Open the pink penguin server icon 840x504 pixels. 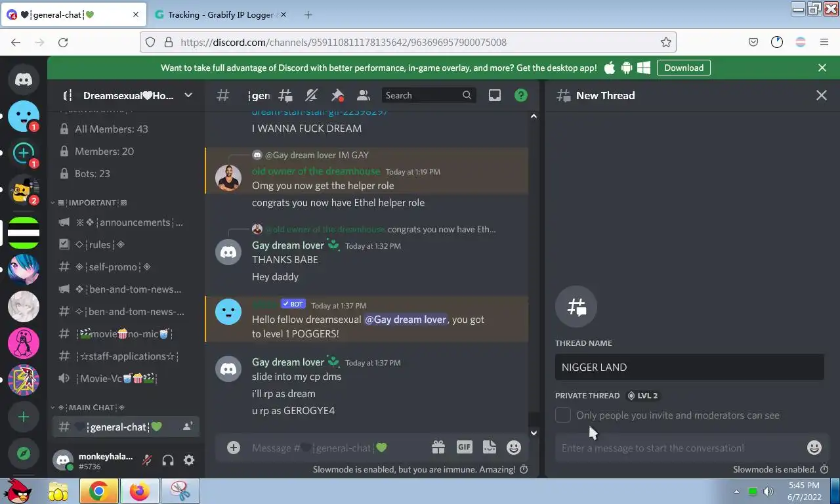click(x=24, y=343)
